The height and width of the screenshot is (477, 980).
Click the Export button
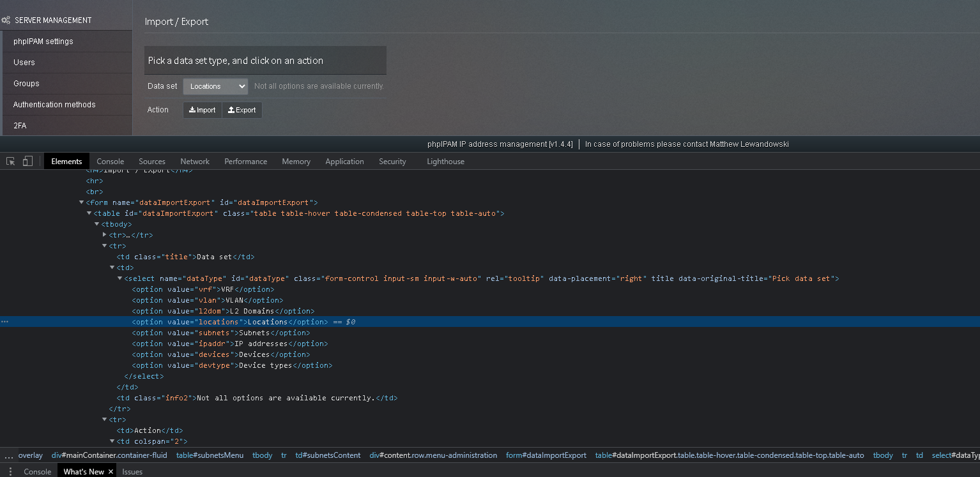(x=242, y=110)
